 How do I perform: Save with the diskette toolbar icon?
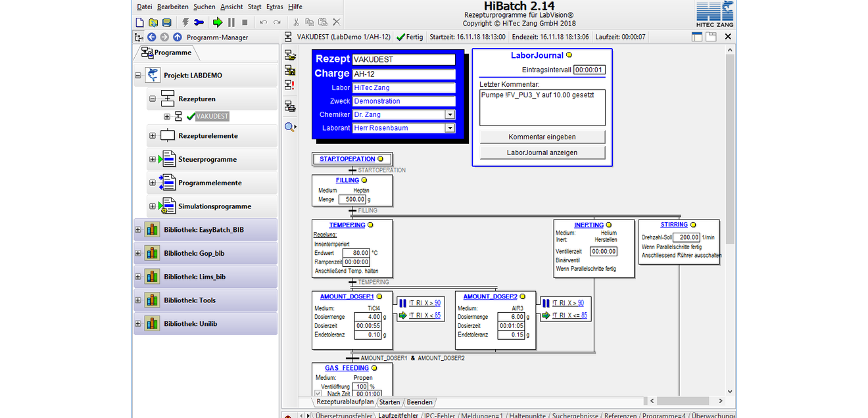(x=166, y=22)
